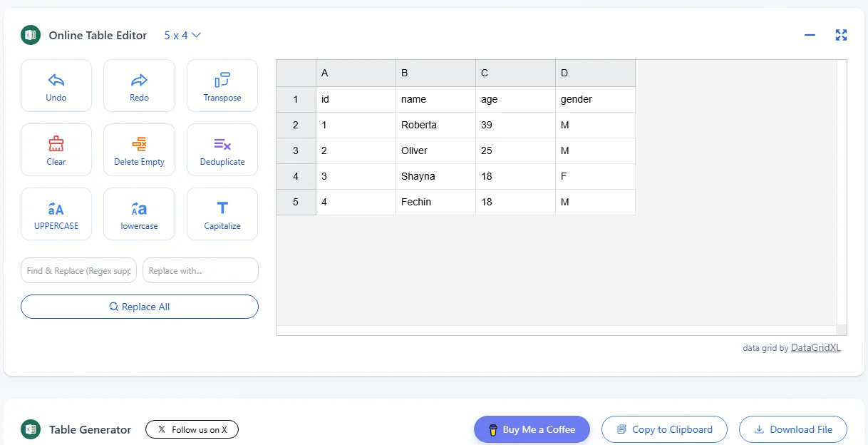868x445 pixels.
Task: Convert text using the UPPERCASE tool
Action: pyautogui.click(x=56, y=213)
